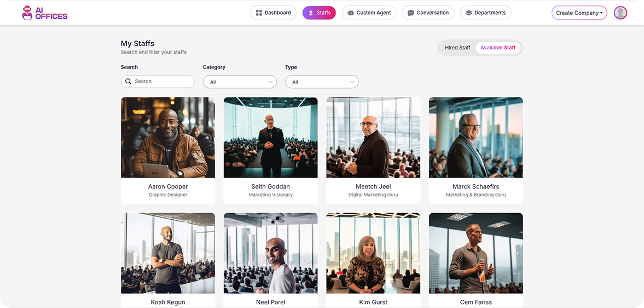
Task: Click the Seith Goddan name link
Action: pyautogui.click(x=270, y=187)
